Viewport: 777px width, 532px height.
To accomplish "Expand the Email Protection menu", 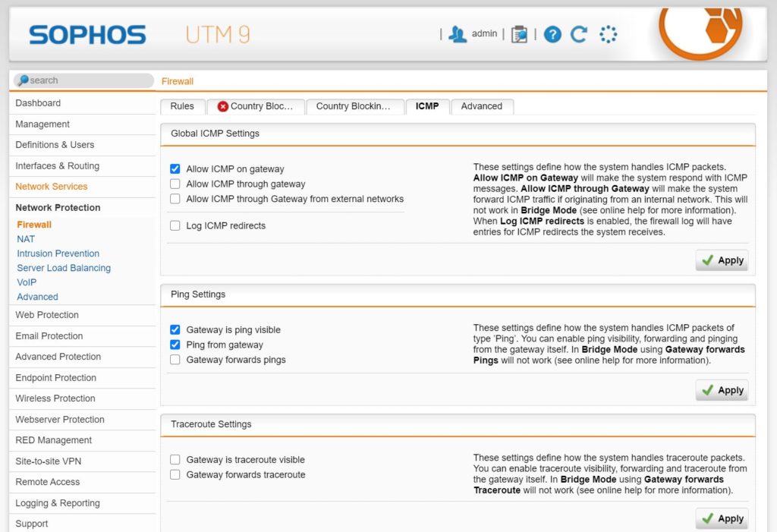I will (x=49, y=335).
